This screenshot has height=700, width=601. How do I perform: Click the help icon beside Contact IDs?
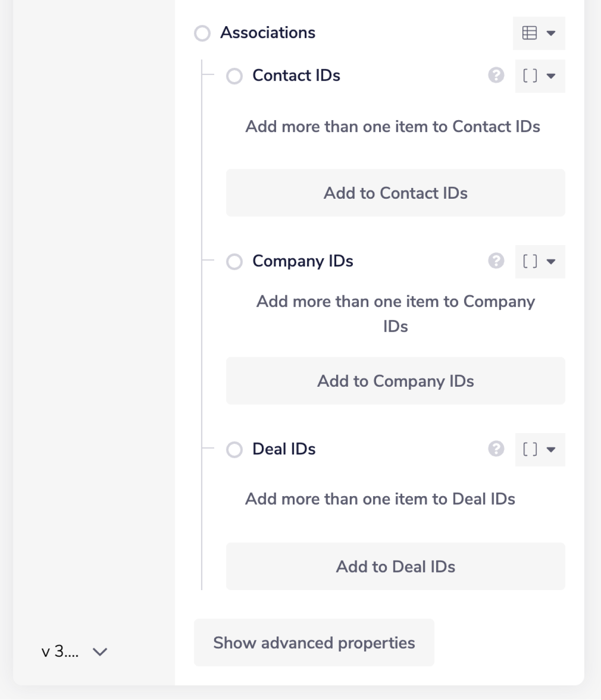496,76
